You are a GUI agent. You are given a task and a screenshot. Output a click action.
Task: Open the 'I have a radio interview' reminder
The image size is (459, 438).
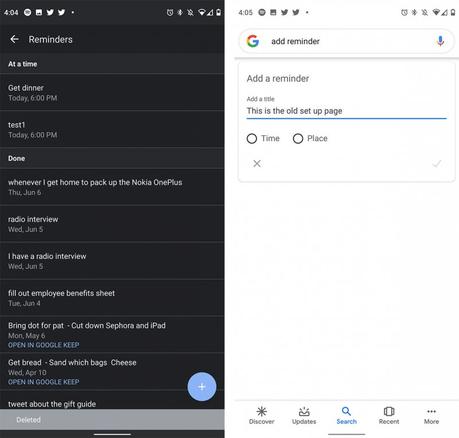112,261
